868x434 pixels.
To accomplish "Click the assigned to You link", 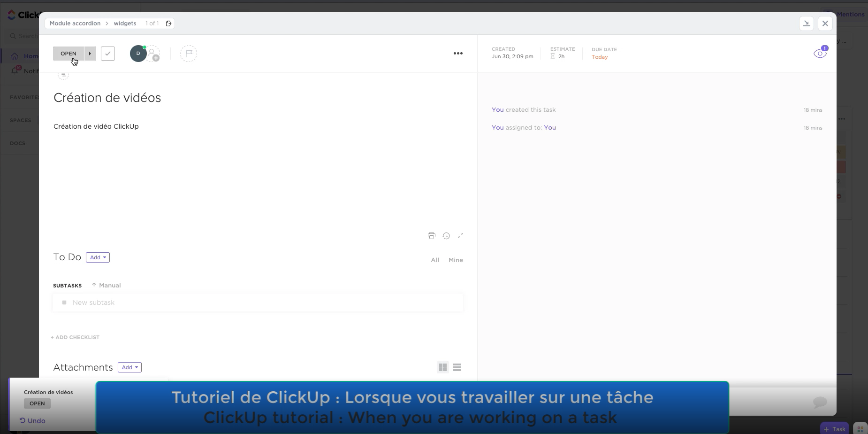I will [550, 128].
